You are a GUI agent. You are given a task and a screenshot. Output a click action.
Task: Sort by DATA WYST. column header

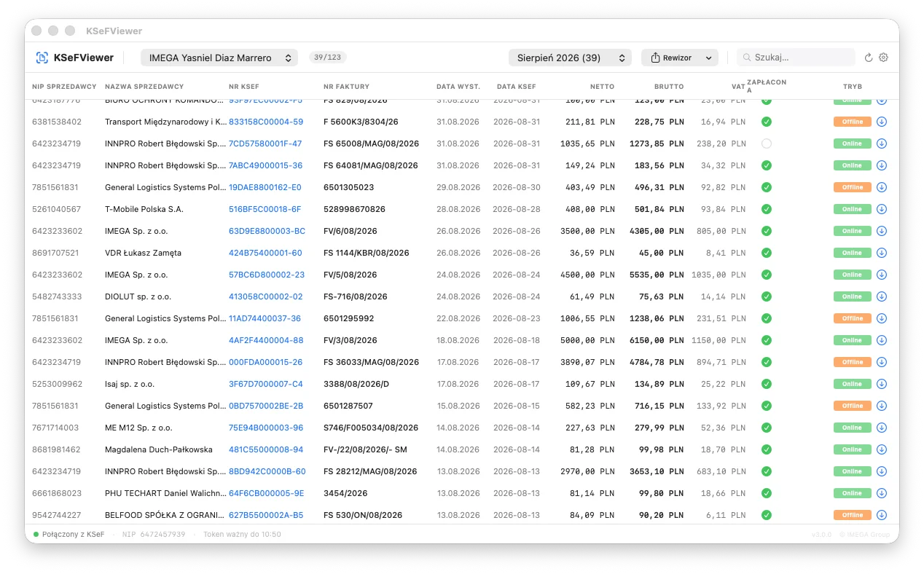(458, 87)
